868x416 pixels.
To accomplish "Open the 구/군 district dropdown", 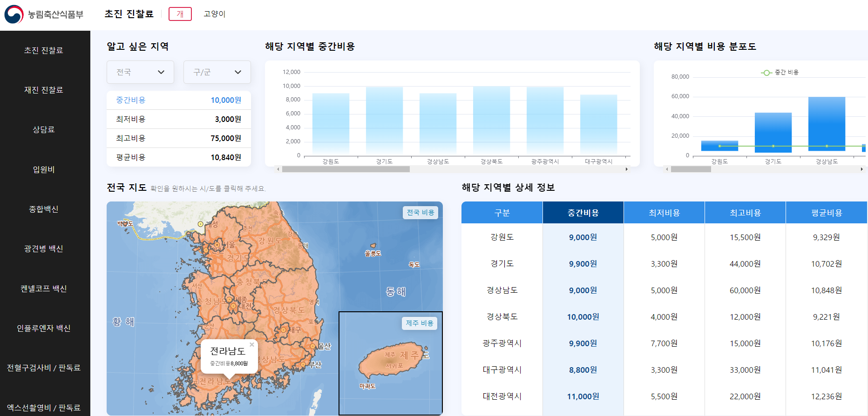I will [x=217, y=72].
